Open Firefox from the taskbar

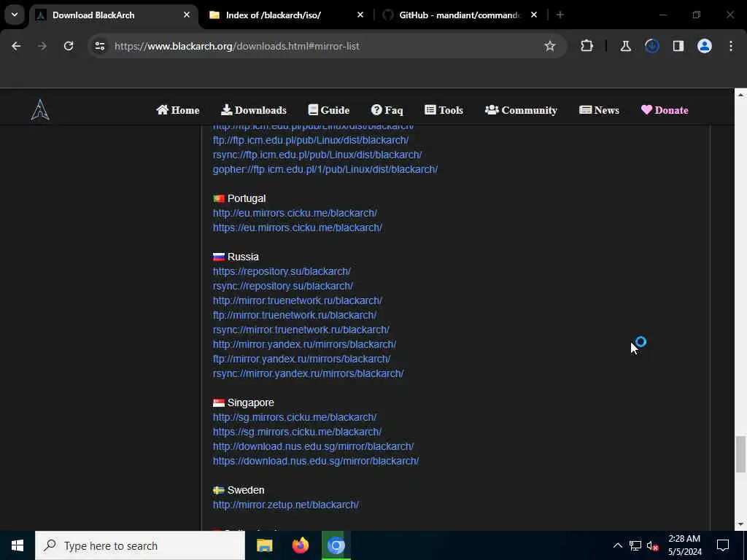[300, 545]
